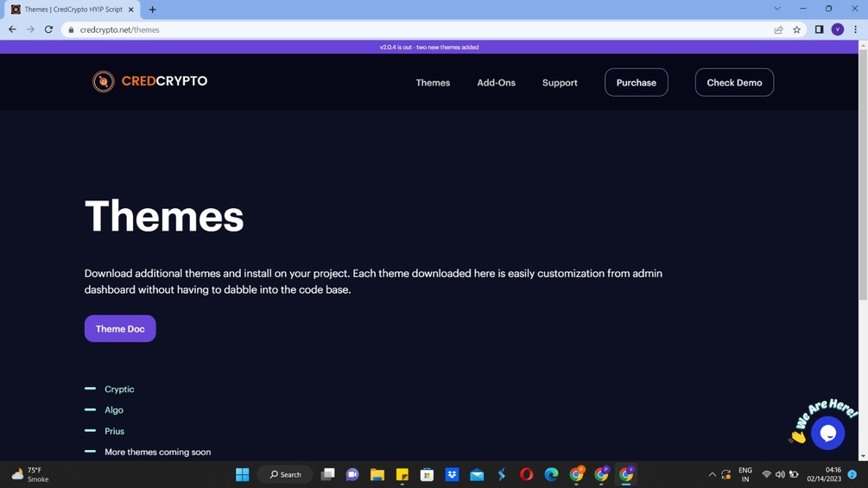Open File Explorer from taskbar

pyautogui.click(x=377, y=475)
